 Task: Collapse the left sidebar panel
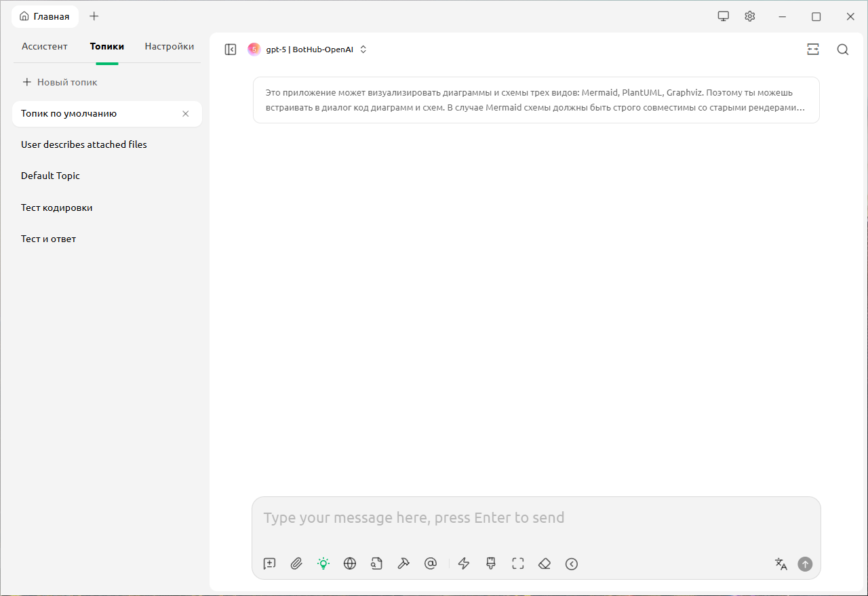230,49
